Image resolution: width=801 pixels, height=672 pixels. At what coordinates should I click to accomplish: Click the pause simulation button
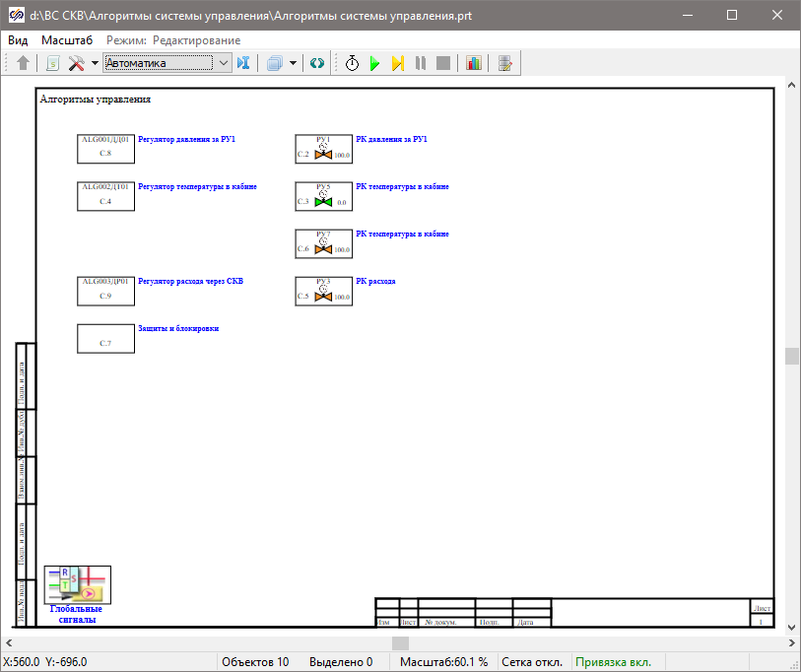click(x=421, y=63)
